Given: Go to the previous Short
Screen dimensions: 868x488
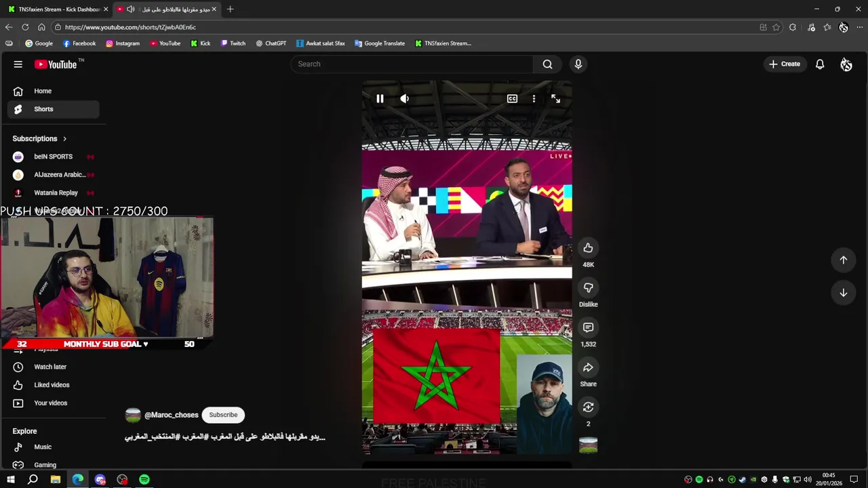Looking at the screenshot, I should tap(844, 260).
